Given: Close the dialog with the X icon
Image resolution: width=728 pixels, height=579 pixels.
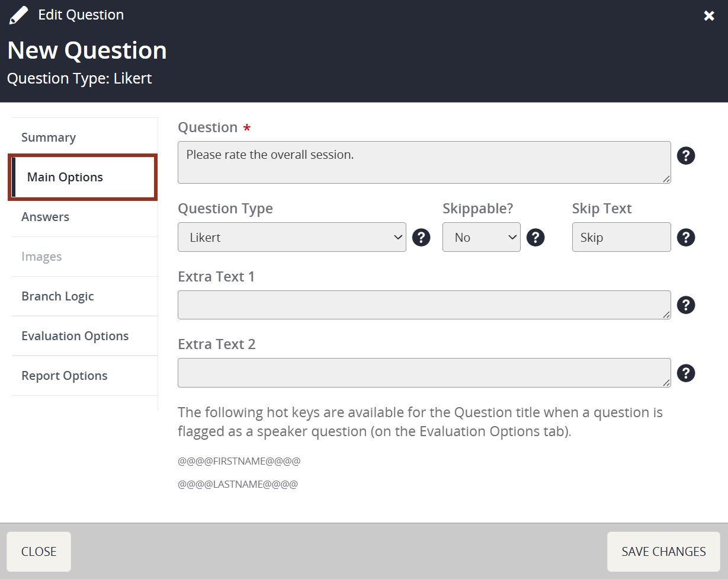Looking at the screenshot, I should tap(709, 16).
